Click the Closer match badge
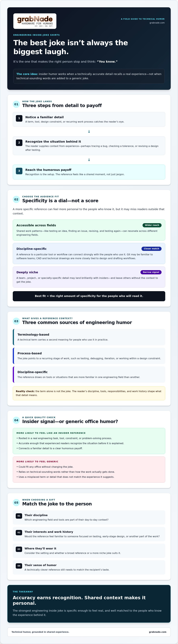178x644 pixels. coord(151,249)
